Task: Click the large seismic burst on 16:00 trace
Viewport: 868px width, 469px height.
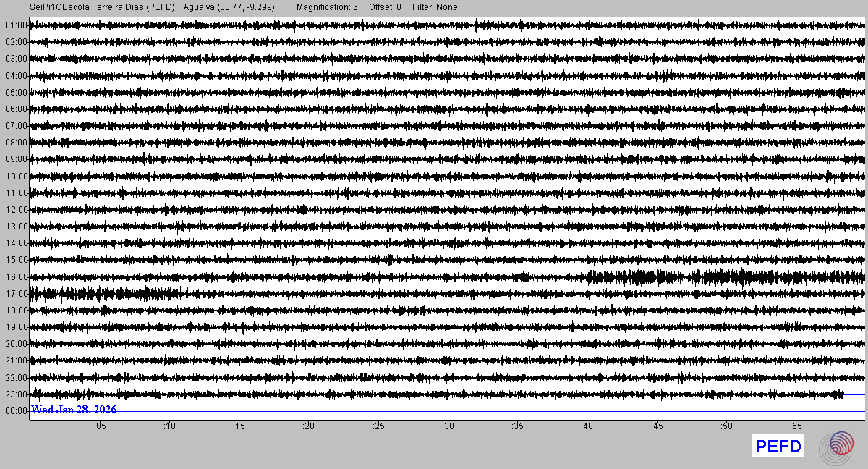Action: [x=637, y=276]
